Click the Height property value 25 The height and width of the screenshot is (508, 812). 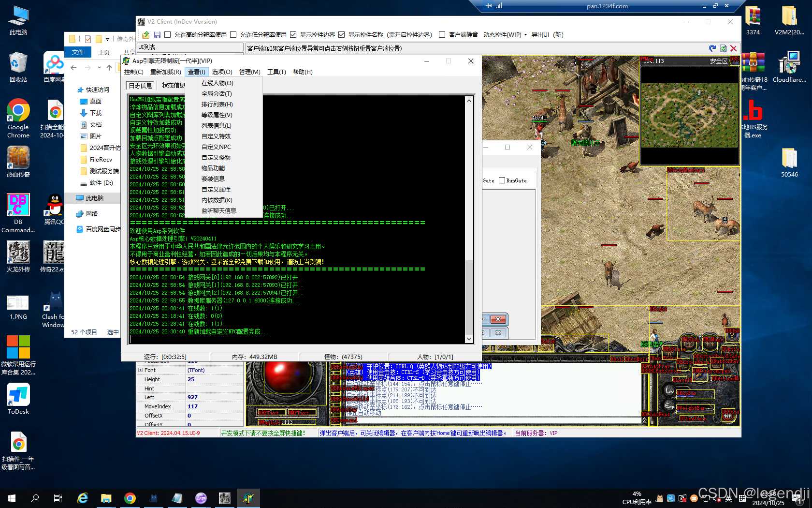[x=215, y=379]
